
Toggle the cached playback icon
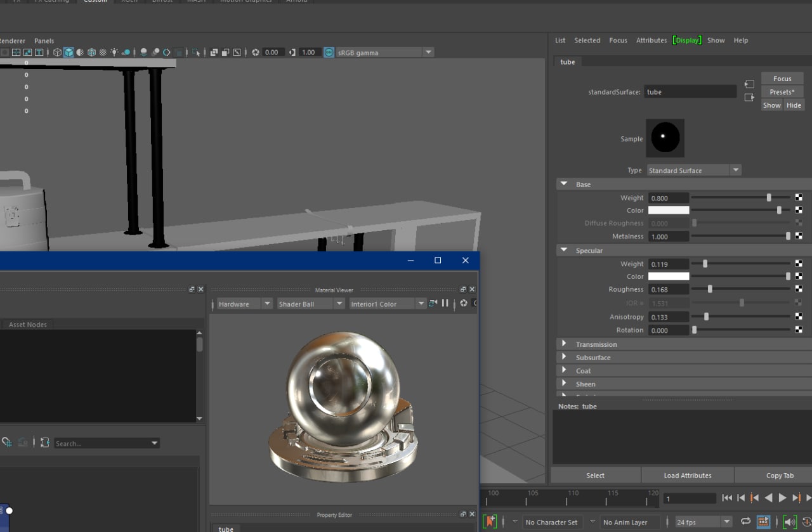pyautogui.click(x=763, y=522)
